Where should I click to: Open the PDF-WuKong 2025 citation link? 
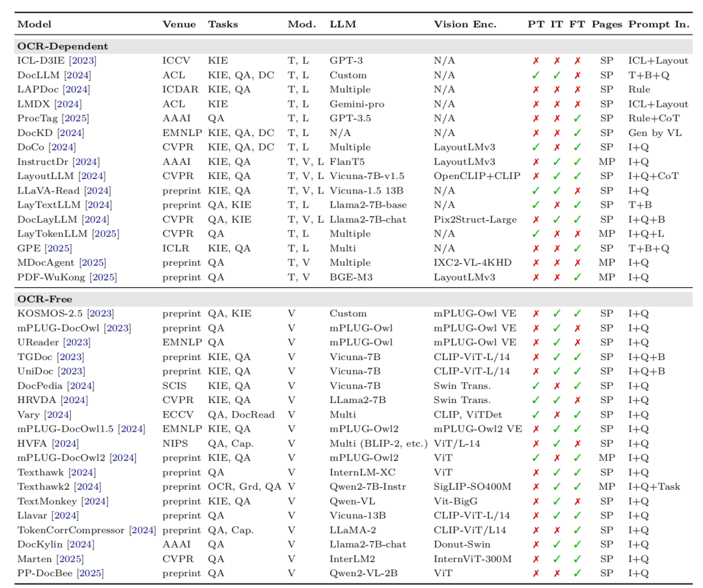click(x=103, y=277)
